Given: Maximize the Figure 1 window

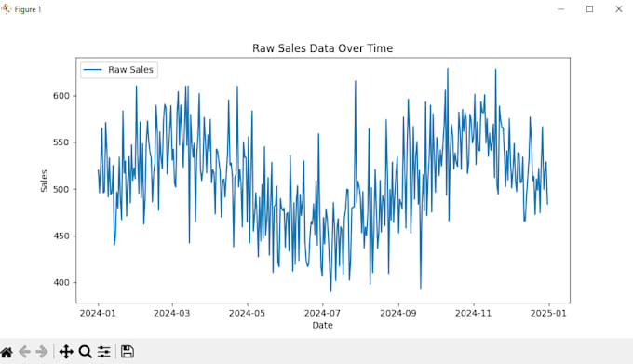Looking at the screenshot, I should coord(590,9).
